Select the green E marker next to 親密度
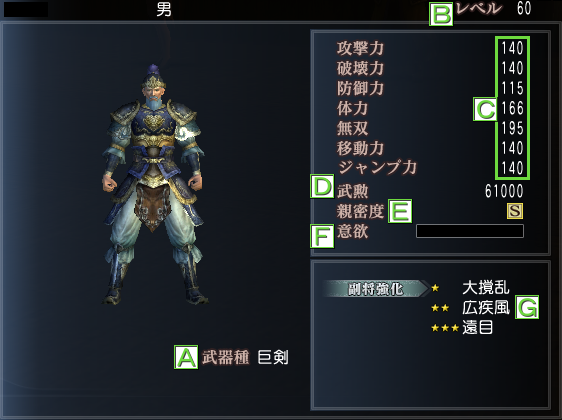This screenshot has height=420, width=562. tap(400, 211)
